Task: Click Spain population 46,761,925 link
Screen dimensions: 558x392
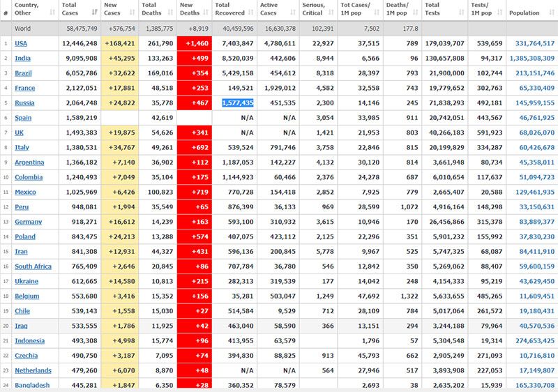Action: point(536,118)
